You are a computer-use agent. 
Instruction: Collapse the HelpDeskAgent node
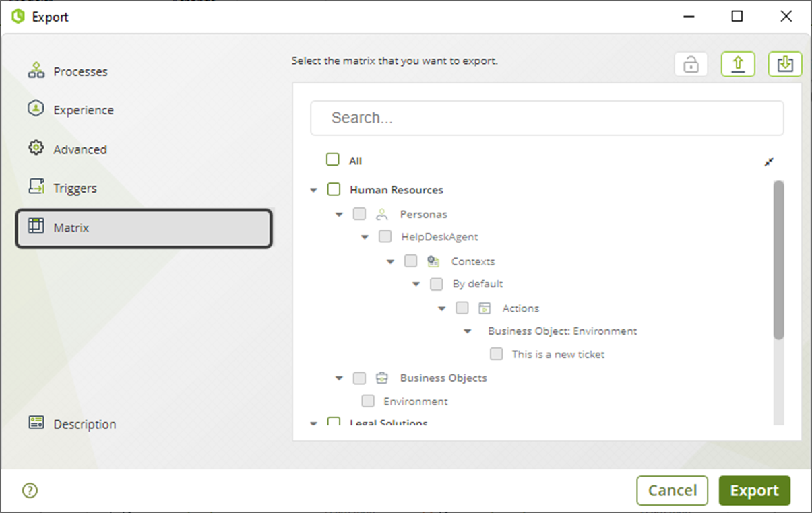point(365,238)
